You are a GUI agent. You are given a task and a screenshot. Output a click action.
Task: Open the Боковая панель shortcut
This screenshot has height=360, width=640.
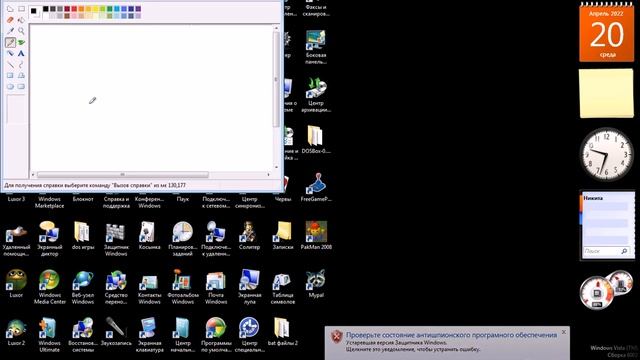pyautogui.click(x=316, y=47)
